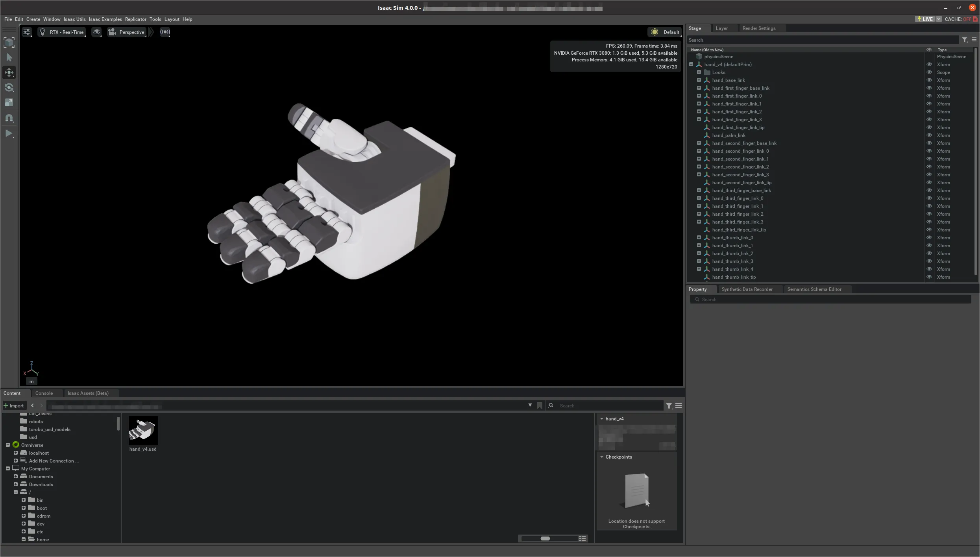Select the torobo_usd_models folder

50,429
